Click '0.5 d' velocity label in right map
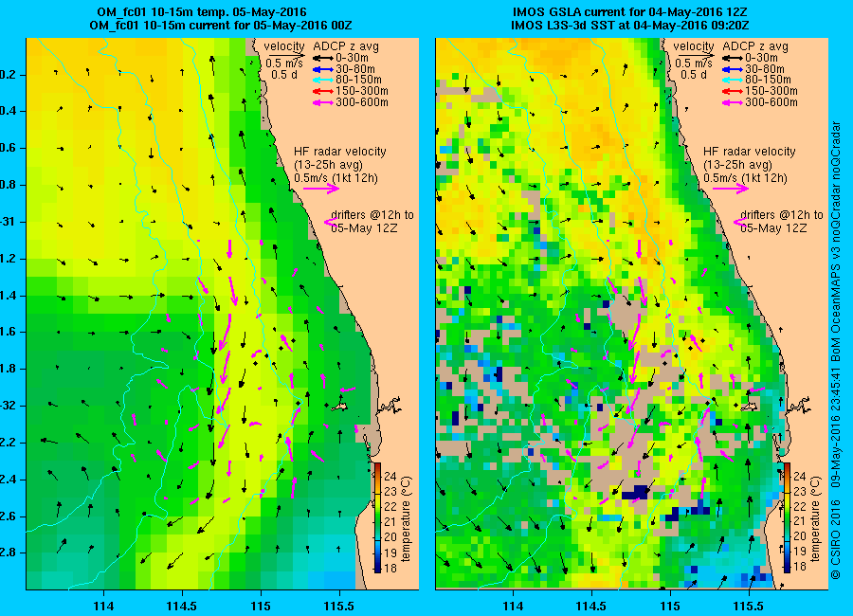 (694, 75)
